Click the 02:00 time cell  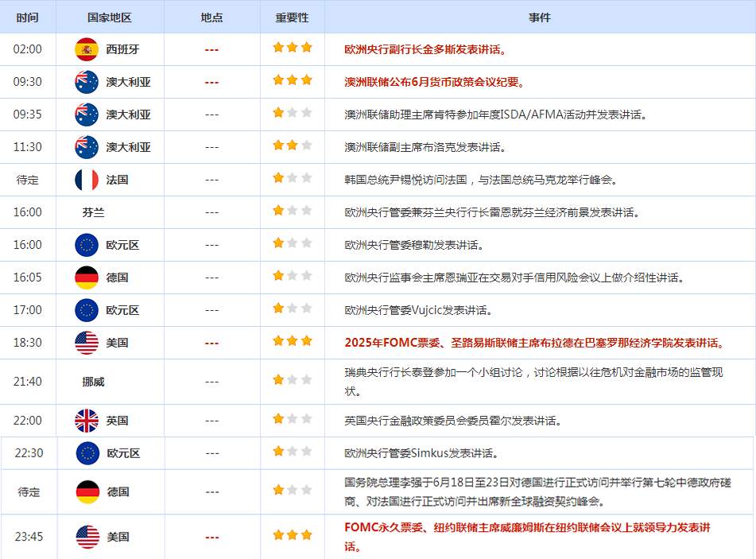point(28,49)
